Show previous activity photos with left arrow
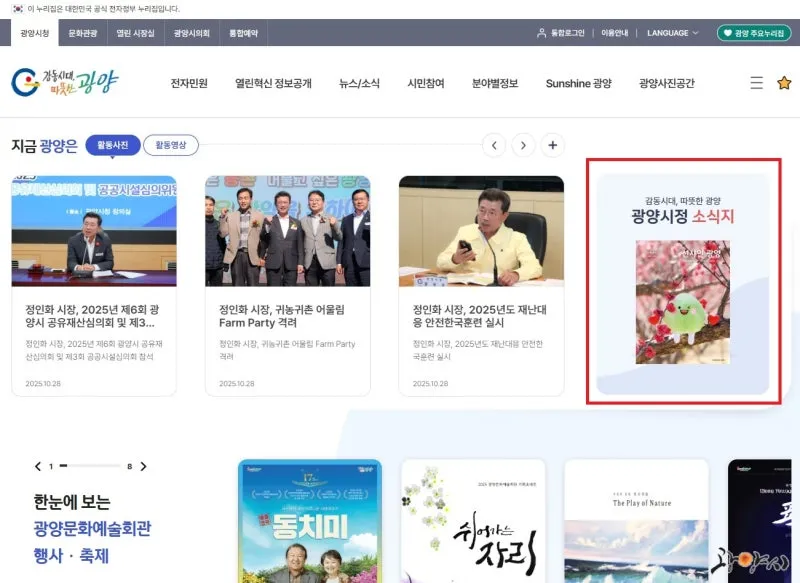Screen dimensions: 800x583 (493, 146)
